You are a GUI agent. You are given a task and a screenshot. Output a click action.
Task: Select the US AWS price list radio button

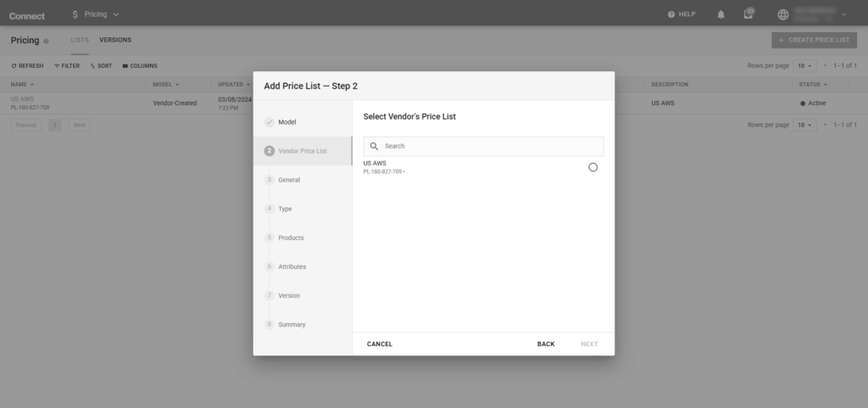593,167
